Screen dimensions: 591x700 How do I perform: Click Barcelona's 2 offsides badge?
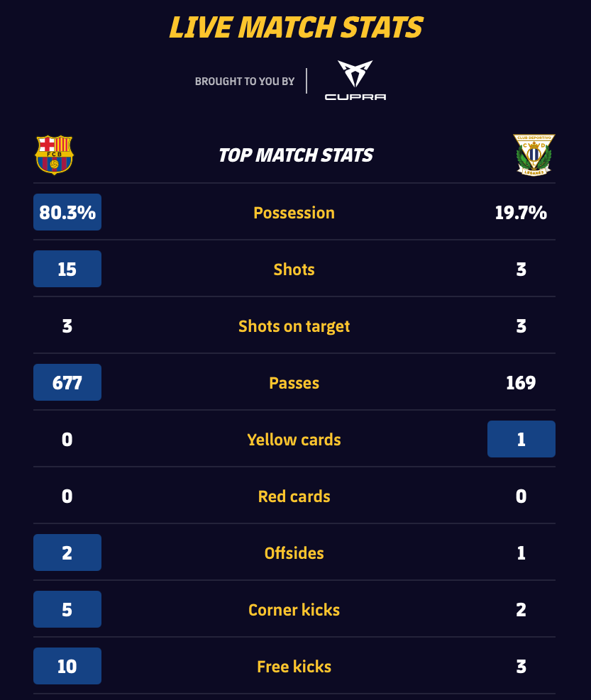[67, 552]
